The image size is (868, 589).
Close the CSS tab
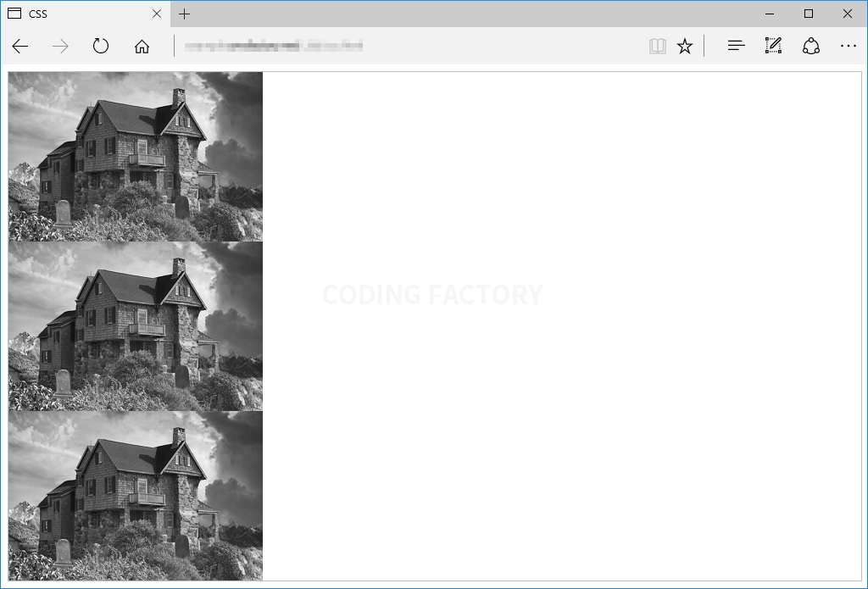tap(157, 14)
